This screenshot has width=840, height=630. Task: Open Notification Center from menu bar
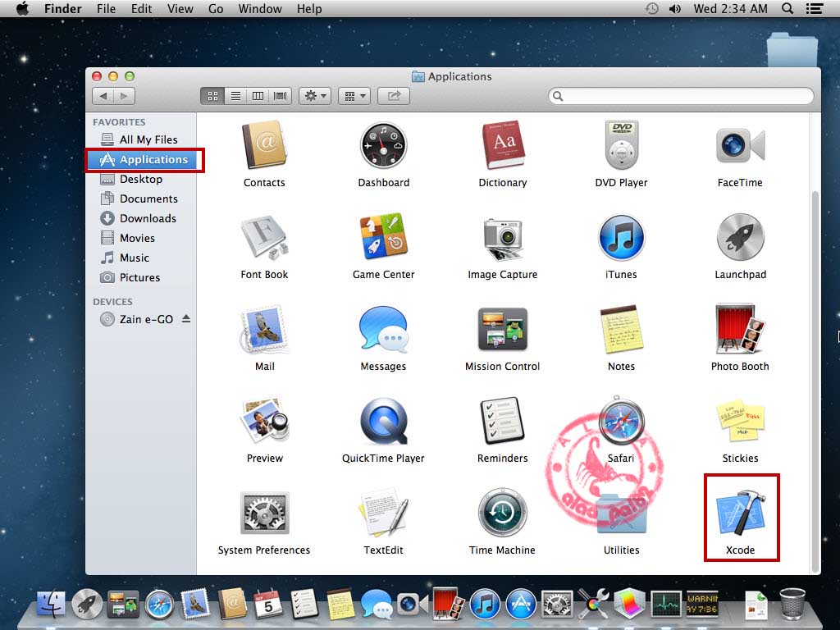coord(815,8)
